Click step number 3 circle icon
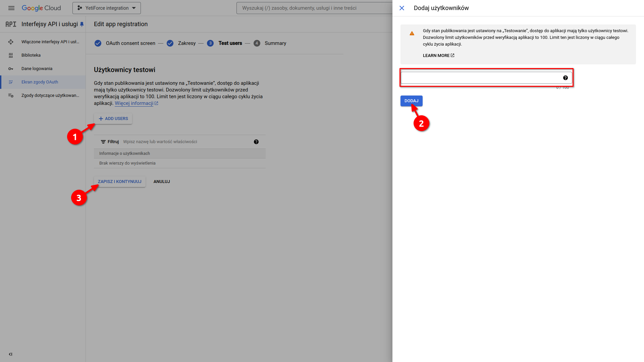This screenshot has height=362, width=644. (x=210, y=43)
